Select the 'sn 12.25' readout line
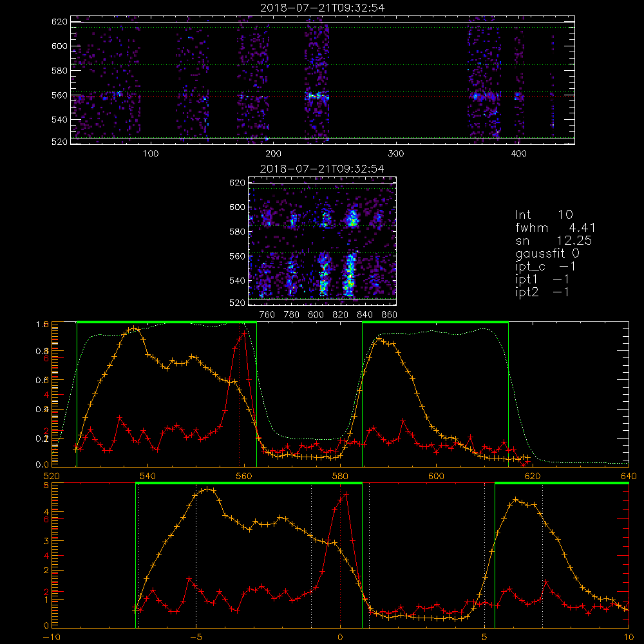 click(554, 240)
